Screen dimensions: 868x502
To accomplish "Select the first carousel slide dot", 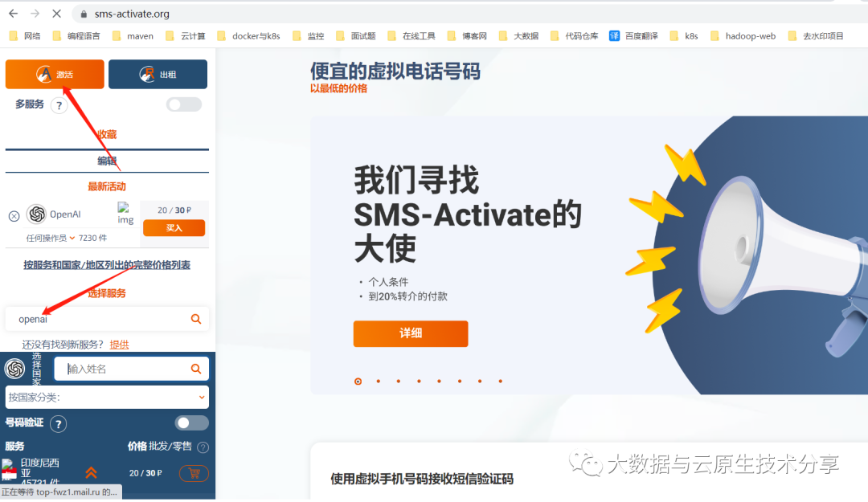I will pyautogui.click(x=358, y=382).
